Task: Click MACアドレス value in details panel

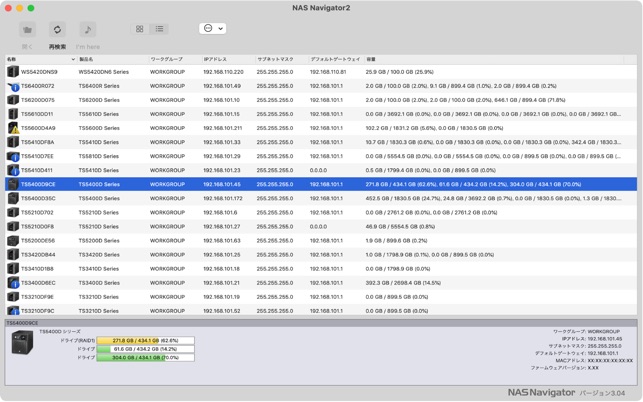Action: point(610,361)
